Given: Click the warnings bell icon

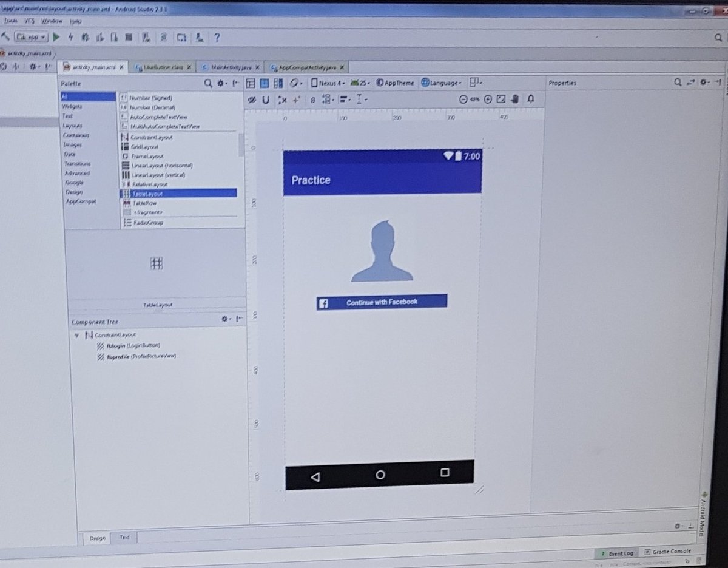Looking at the screenshot, I should (x=530, y=99).
